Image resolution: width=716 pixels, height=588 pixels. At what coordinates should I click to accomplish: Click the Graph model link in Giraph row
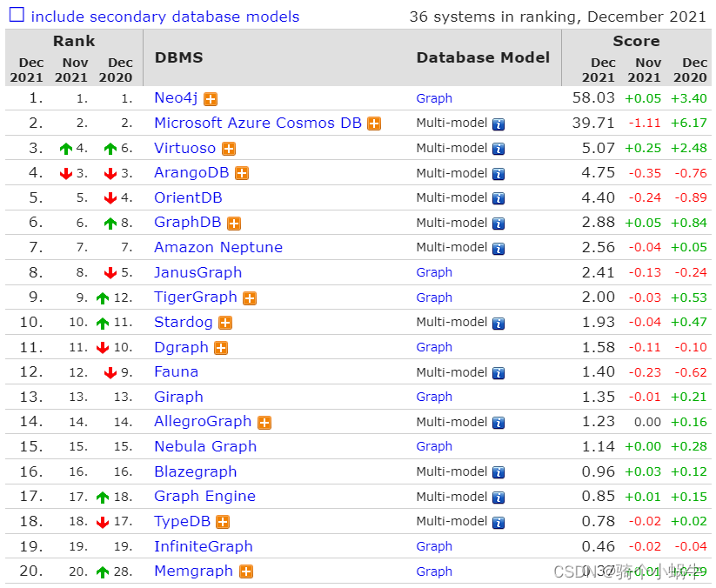coord(434,398)
